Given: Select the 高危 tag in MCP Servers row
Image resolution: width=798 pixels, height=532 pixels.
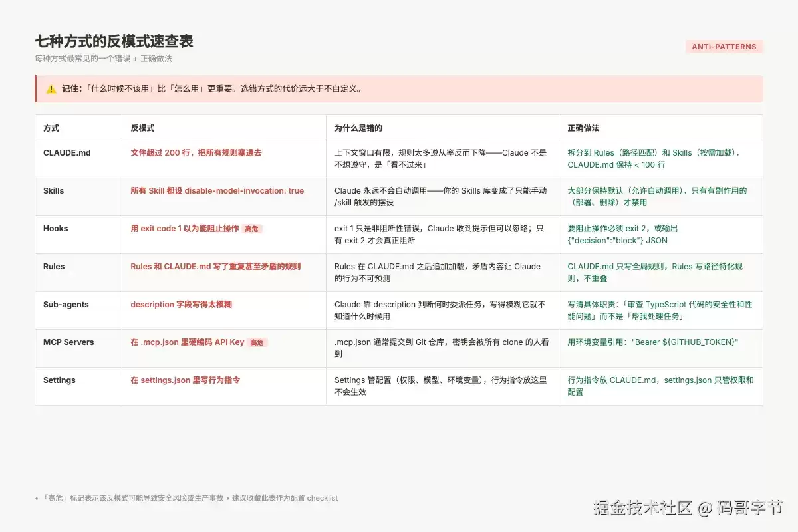Looking at the screenshot, I should [x=257, y=342].
